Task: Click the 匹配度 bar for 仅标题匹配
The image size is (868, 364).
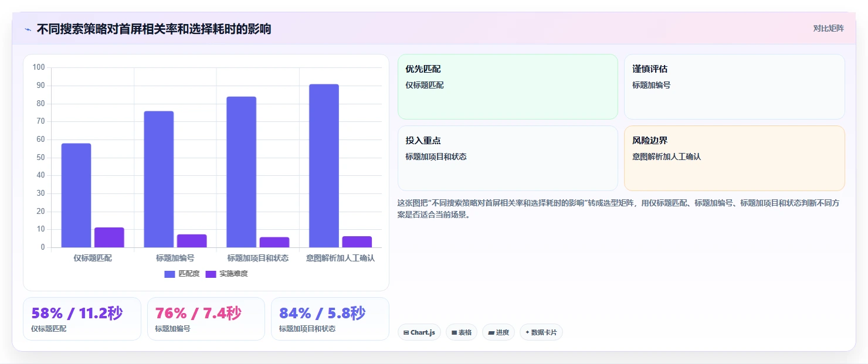Action: click(76, 195)
